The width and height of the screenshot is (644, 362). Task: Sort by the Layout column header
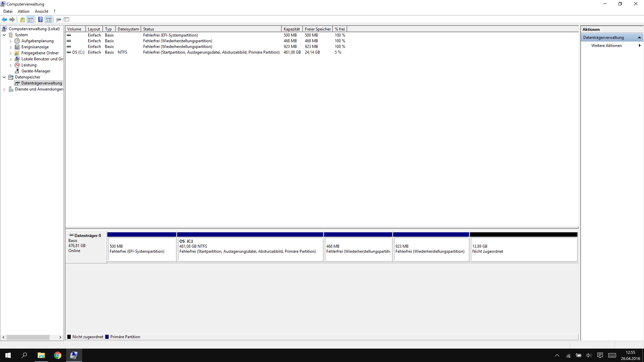coord(94,29)
